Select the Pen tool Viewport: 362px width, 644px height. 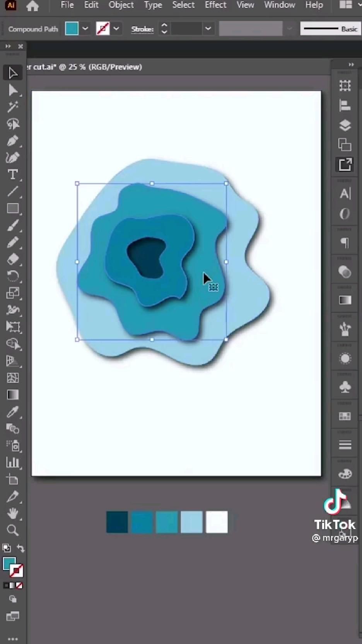[x=13, y=141]
